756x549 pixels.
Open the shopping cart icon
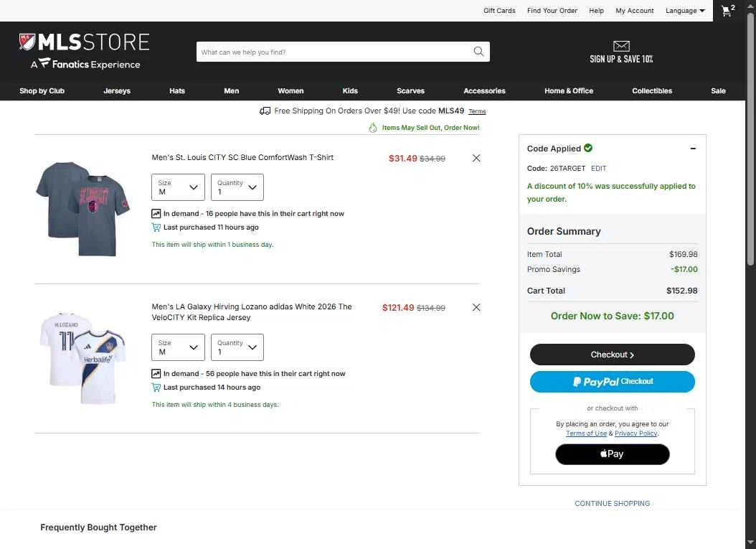point(728,10)
